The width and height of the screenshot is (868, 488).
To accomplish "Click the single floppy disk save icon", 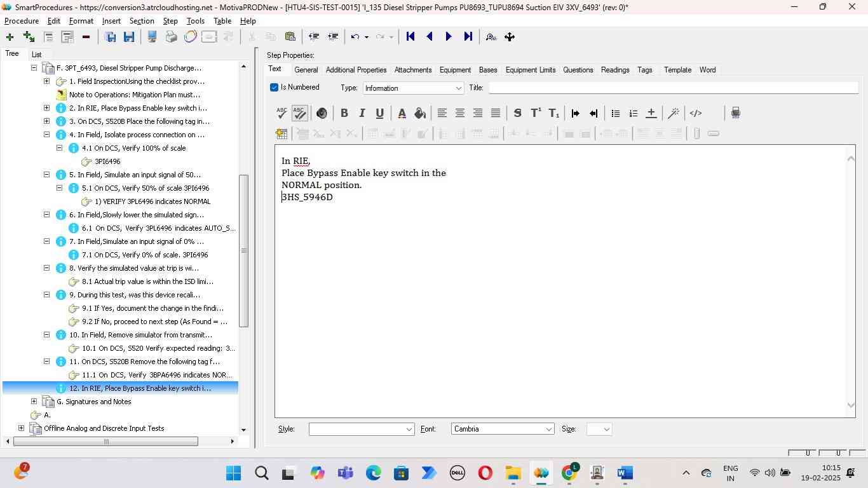I will pyautogui.click(x=129, y=37).
